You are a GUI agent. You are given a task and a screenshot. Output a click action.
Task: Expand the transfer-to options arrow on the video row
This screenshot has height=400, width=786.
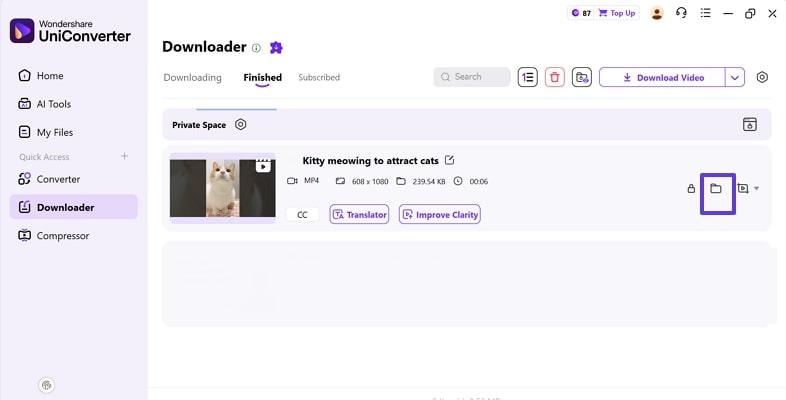756,188
